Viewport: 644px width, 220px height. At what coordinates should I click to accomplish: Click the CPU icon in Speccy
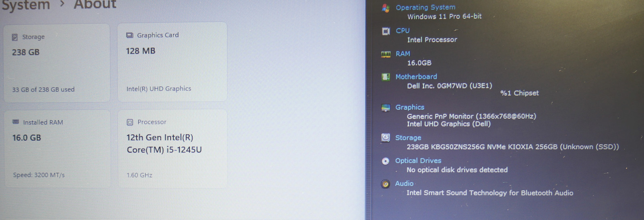coord(386,31)
